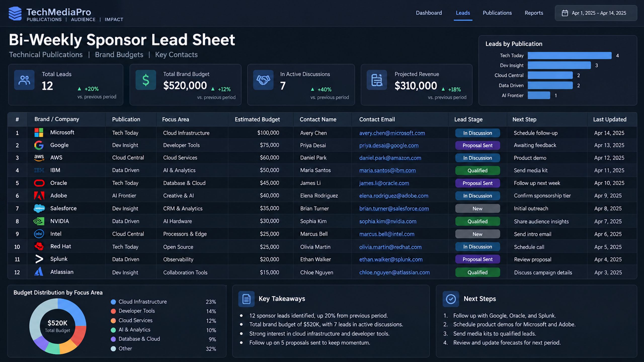This screenshot has height=362, width=644.
Task: Click the handshake In Active Discussions icon
Action: point(263,80)
